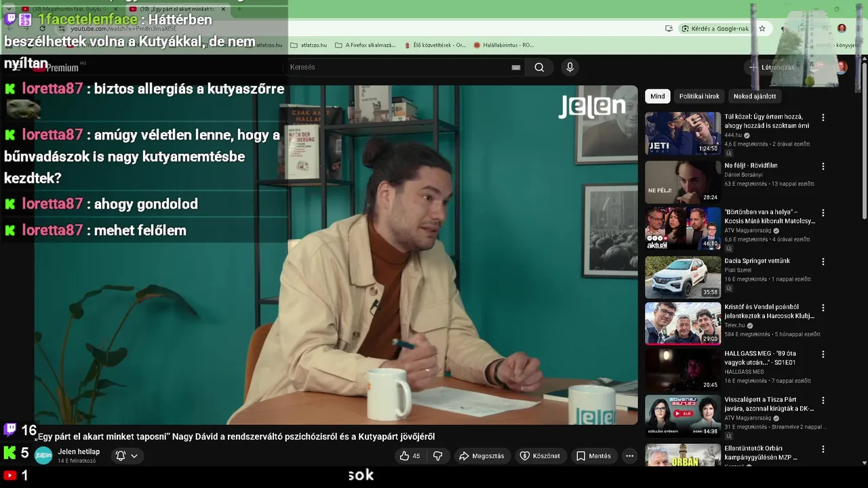Image resolution: width=868 pixels, height=488 pixels.
Task: Open 'A Firefox alkalmazá...' bookmark folder
Action: pyautogui.click(x=366, y=45)
